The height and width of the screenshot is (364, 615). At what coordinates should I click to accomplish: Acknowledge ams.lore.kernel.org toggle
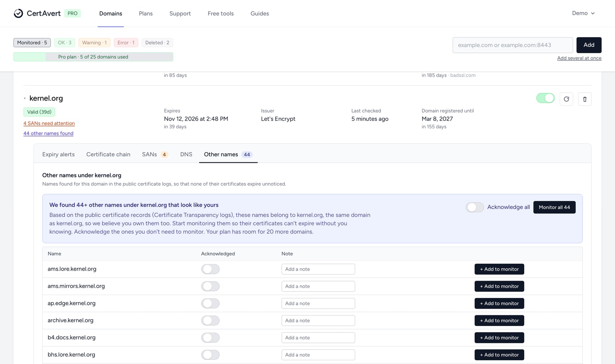point(210,269)
